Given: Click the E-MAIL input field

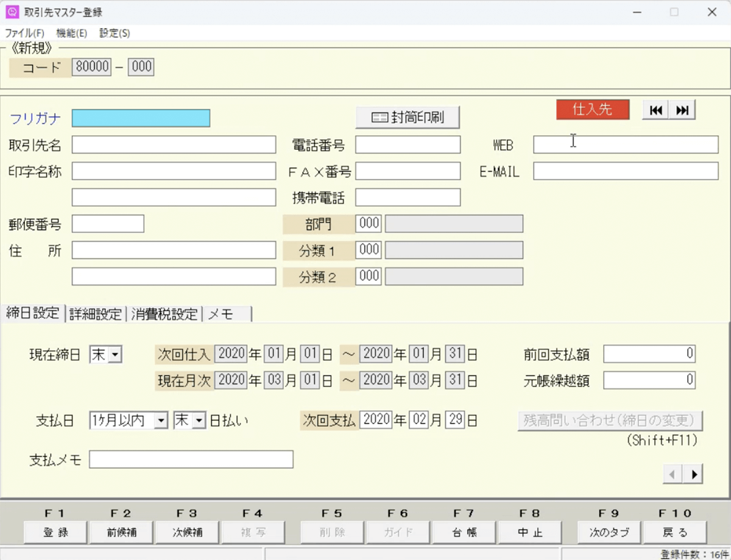Looking at the screenshot, I should (x=626, y=172).
